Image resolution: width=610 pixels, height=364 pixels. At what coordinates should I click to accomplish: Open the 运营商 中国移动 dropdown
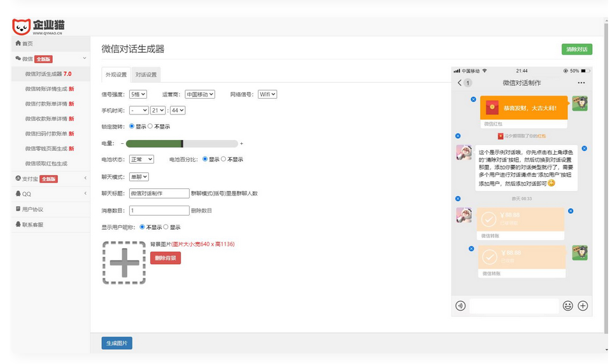[200, 94]
